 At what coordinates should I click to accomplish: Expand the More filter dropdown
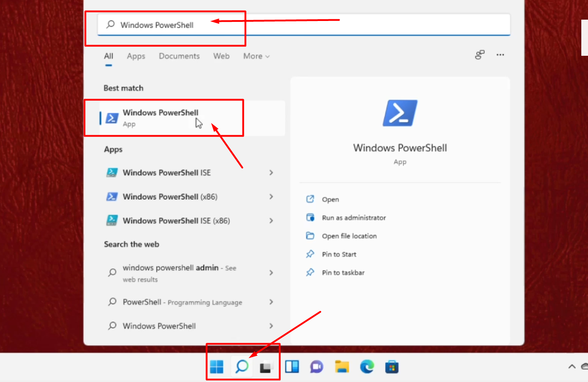click(x=256, y=56)
